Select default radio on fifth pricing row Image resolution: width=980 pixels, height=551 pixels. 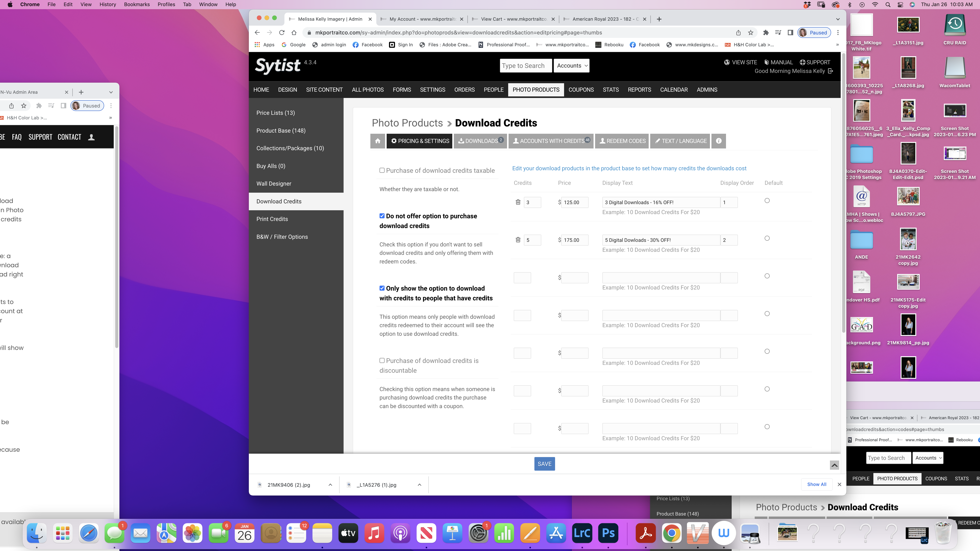(767, 351)
